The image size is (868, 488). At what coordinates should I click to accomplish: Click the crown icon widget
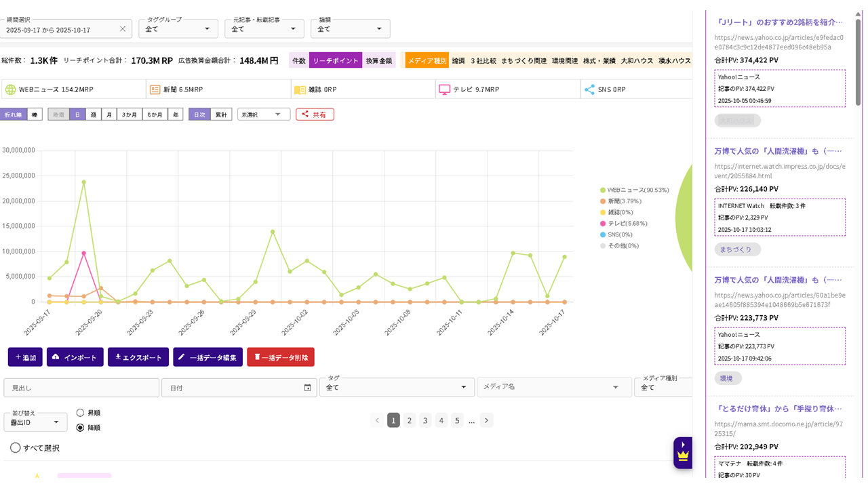point(682,455)
